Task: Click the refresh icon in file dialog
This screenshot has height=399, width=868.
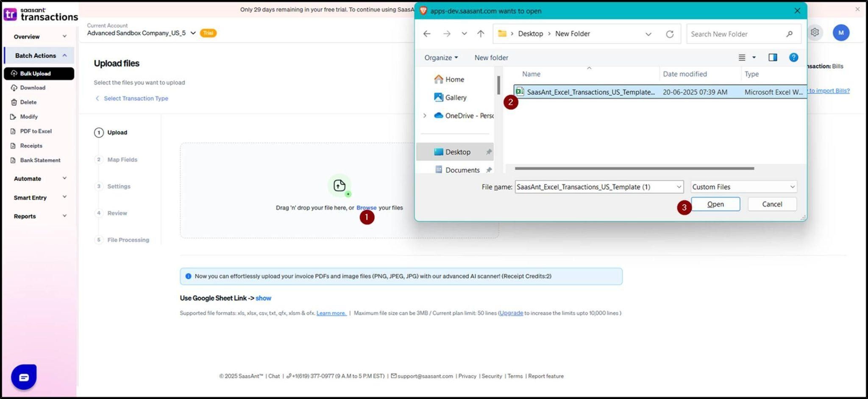Action: [670, 34]
